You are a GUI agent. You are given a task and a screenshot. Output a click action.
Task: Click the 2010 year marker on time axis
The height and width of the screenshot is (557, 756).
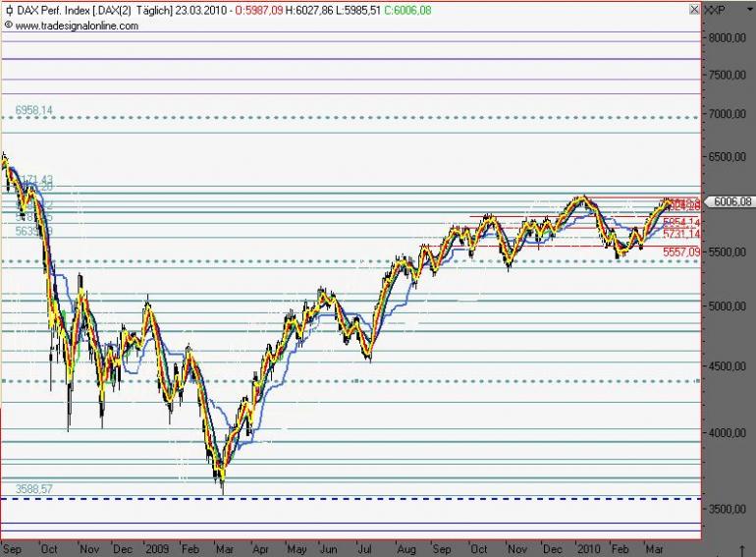[x=589, y=549]
